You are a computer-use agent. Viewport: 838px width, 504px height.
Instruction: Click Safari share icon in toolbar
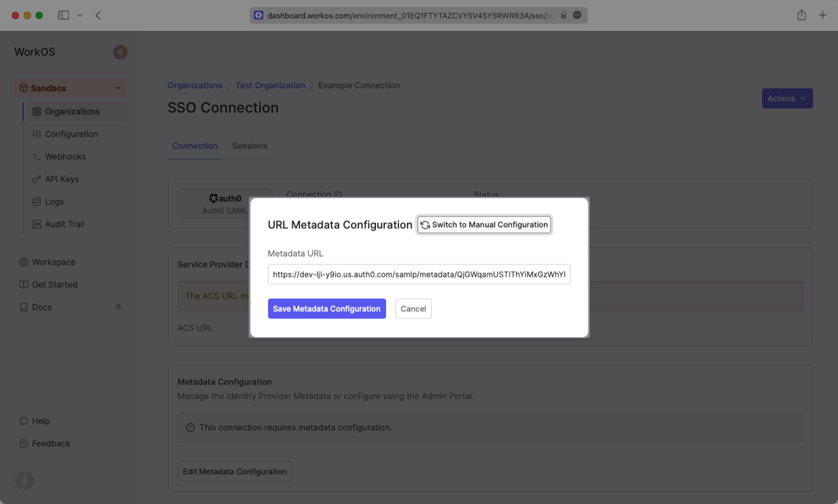(x=801, y=15)
